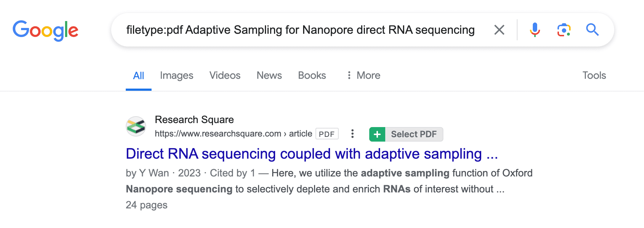Switch to the Videos tab
The width and height of the screenshot is (644, 228).
[225, 76]
